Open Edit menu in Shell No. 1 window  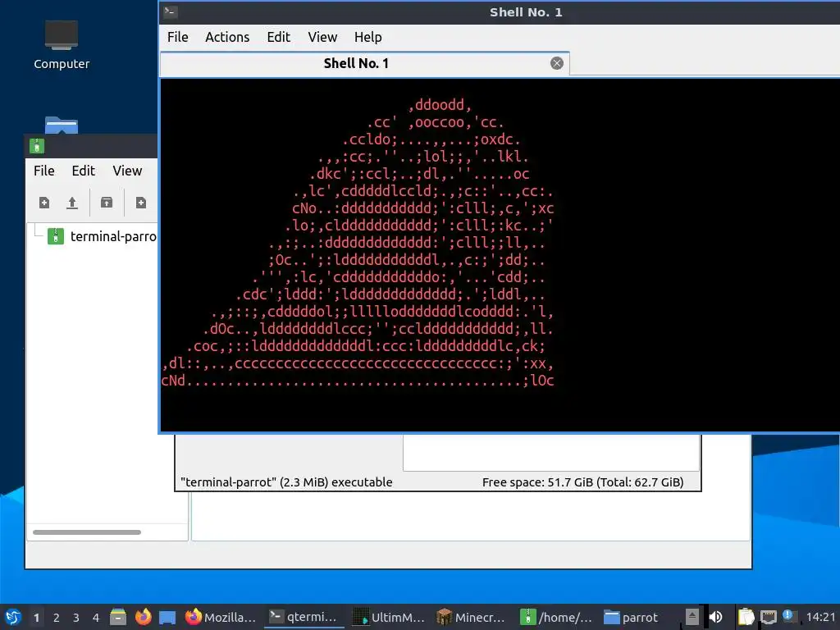(279, 37)
